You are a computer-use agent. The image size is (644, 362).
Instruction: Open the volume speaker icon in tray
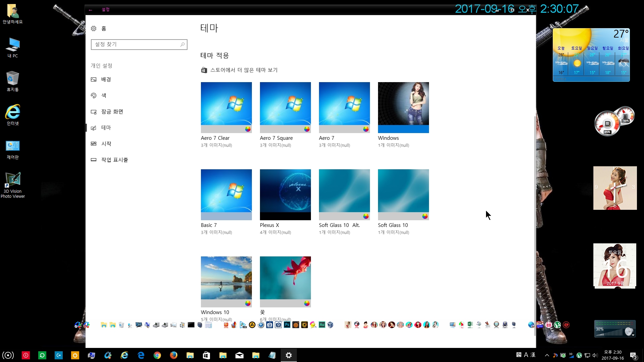(595, 355)
